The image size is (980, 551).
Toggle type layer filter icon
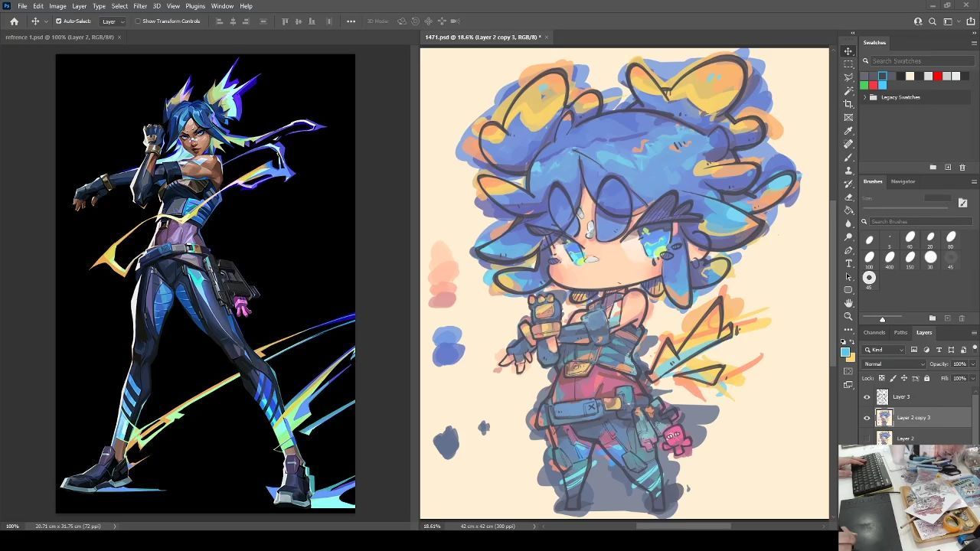939,350
